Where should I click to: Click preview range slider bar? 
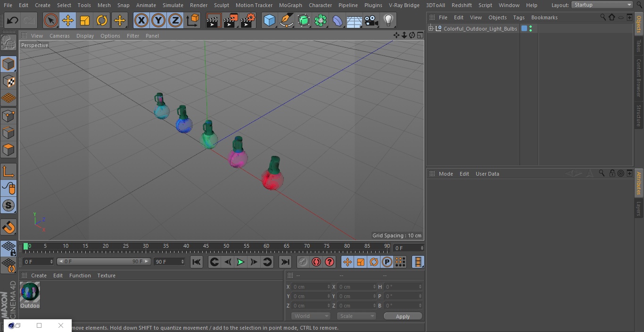point(103,261)
